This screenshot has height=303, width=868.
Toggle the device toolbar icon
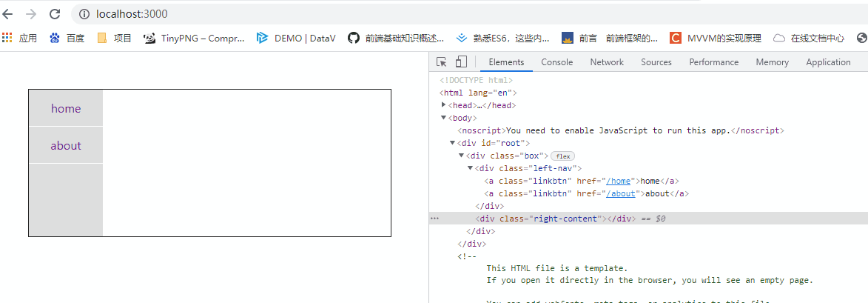(461, 62)
